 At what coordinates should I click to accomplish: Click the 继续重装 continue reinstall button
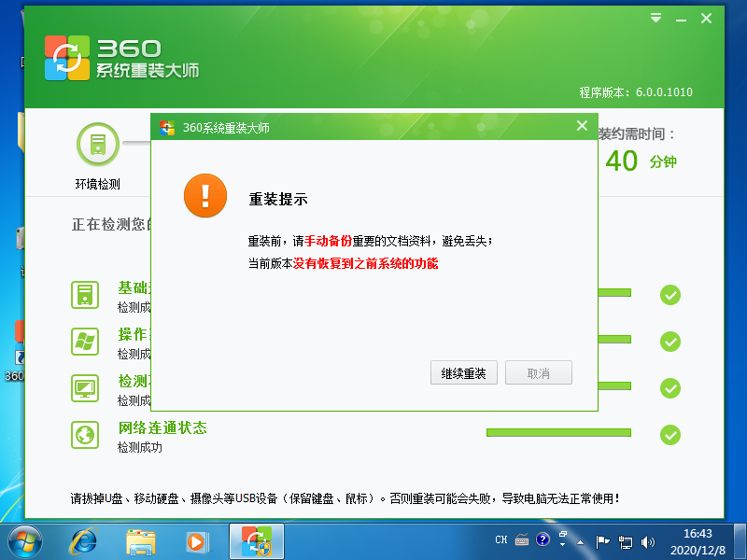pyautogui.click(x=463, y=372)
